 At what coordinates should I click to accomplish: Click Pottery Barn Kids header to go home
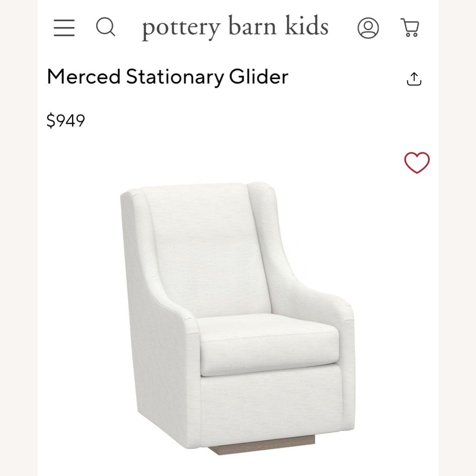click(235, 27)
